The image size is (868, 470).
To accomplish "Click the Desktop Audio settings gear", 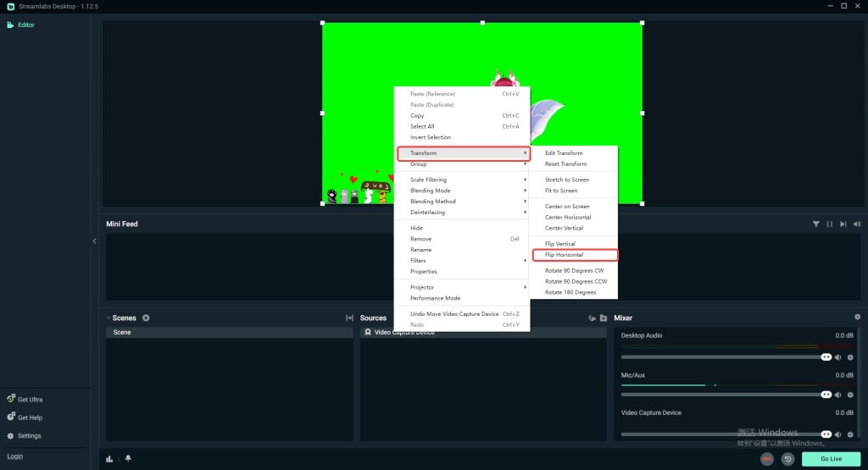I will tap(850, 357).
